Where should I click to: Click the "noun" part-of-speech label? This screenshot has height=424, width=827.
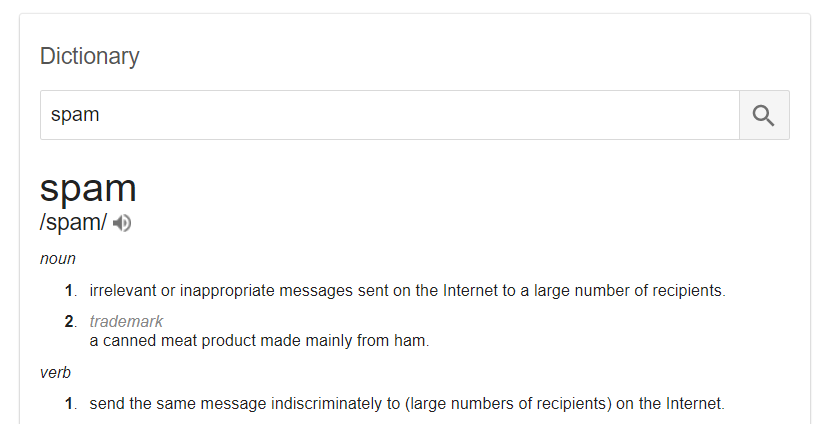pos(58,259)
